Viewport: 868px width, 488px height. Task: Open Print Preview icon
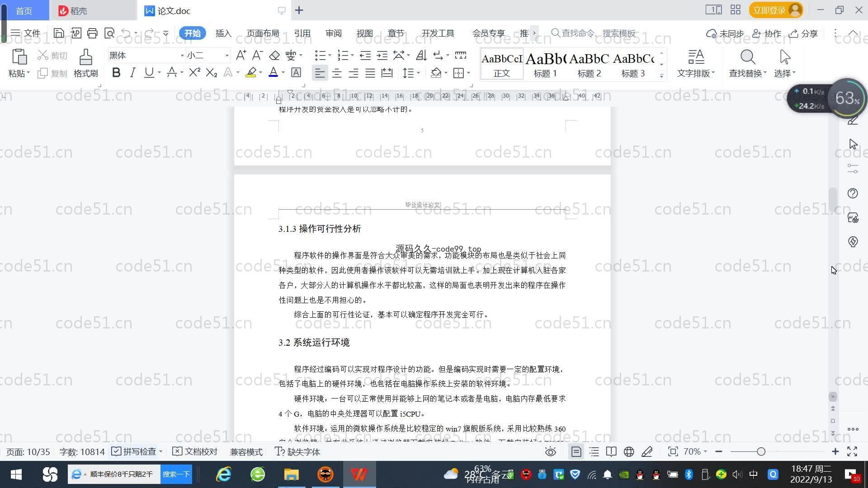(x=109, y=33)
